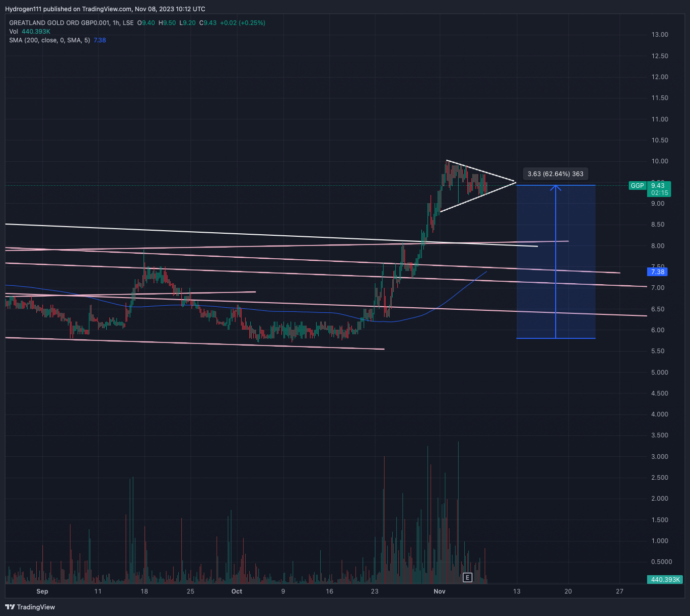Click the TradingView logo at bottom left
This screenshot has height=616, width=690.
click(x=30, y=607)
